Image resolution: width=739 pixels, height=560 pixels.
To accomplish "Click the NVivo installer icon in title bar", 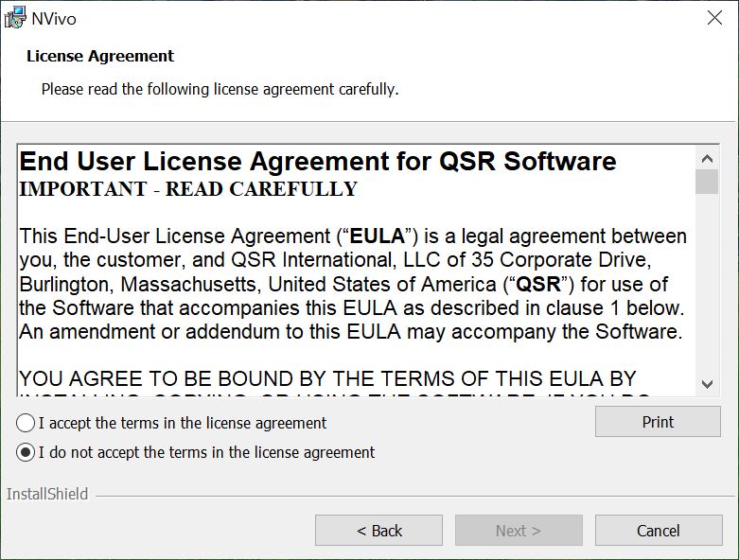I will [x=14, y=18].
